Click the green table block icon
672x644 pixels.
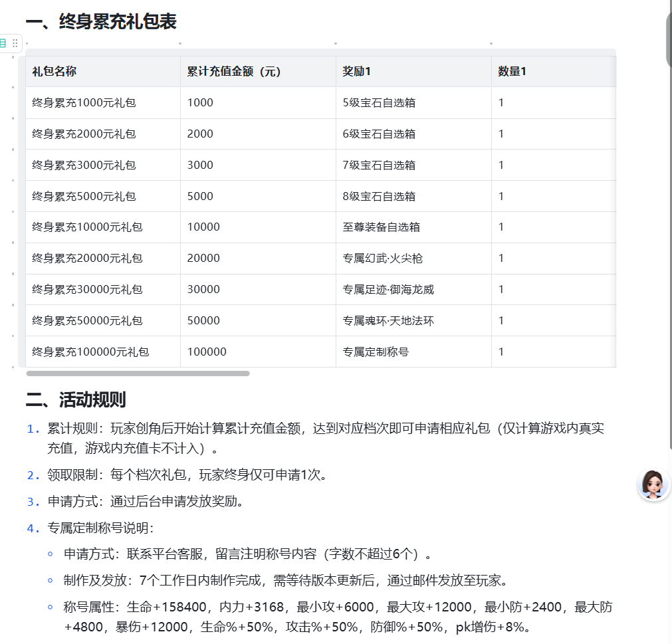coord(3,43)
